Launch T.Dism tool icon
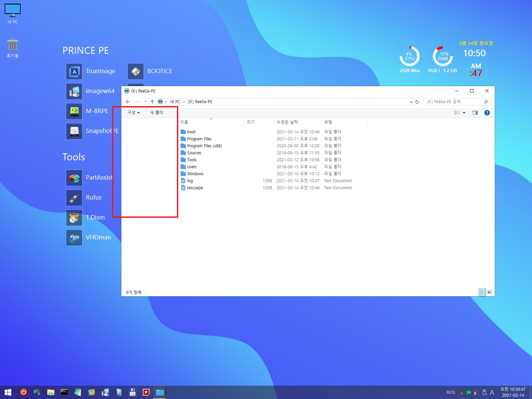The height and width of the screenshot is (399, 532). tap(74, 218)
